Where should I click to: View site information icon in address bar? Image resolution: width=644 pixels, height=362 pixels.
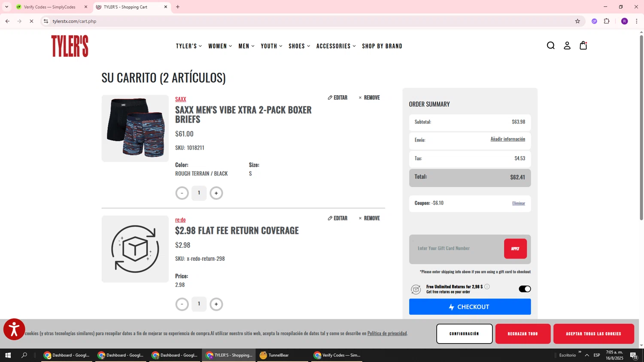46,21
